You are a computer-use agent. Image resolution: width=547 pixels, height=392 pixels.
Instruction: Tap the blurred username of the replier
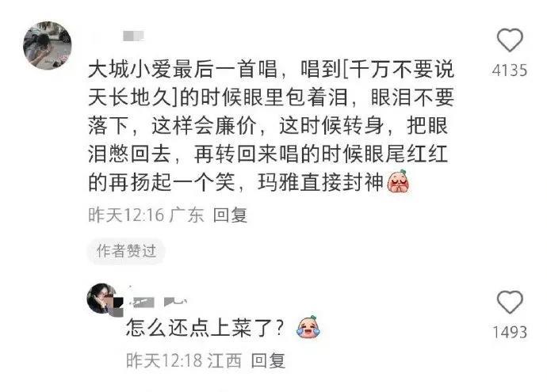coord(158,302)
